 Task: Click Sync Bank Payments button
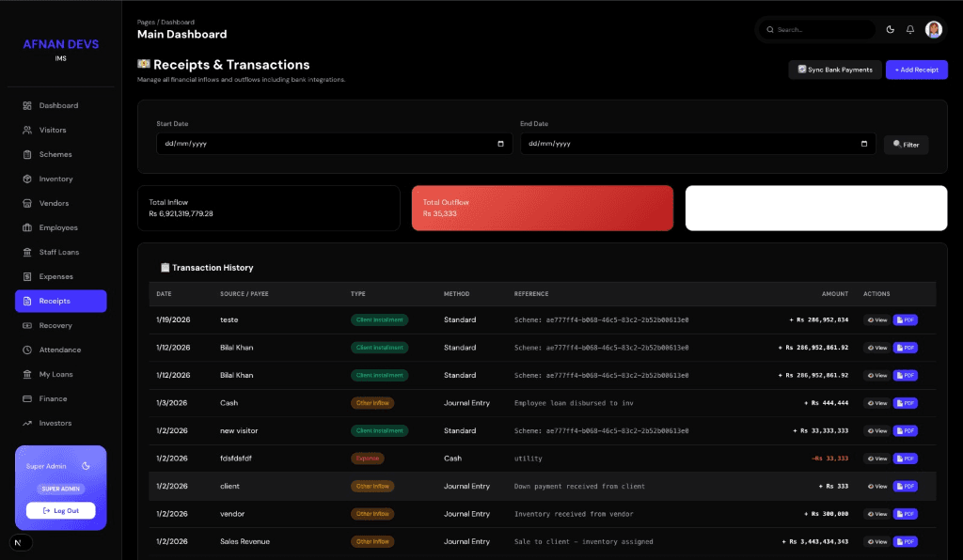tap(835, 70)
